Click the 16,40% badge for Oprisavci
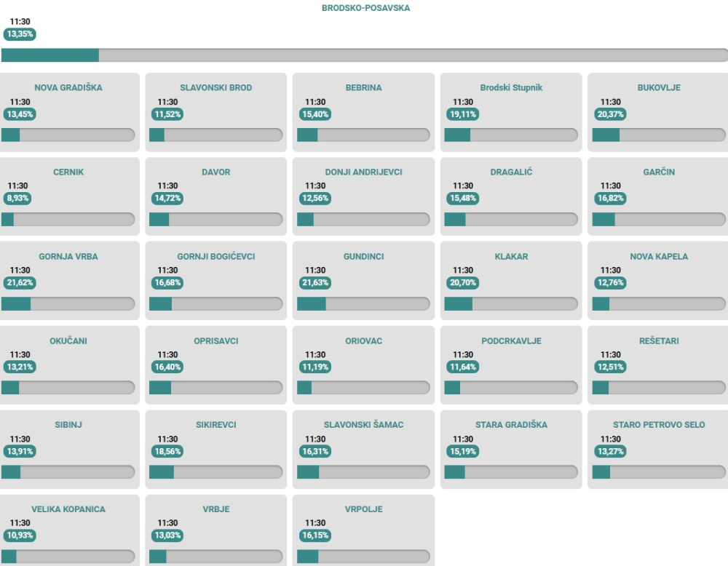This screenshot has width=728, height=566. point(167,367)
